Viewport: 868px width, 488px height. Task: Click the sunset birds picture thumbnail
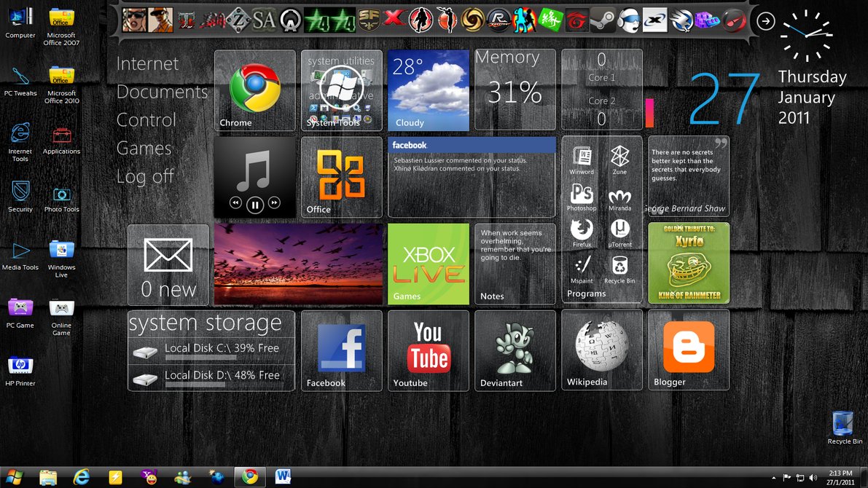[x=298, y=264]
